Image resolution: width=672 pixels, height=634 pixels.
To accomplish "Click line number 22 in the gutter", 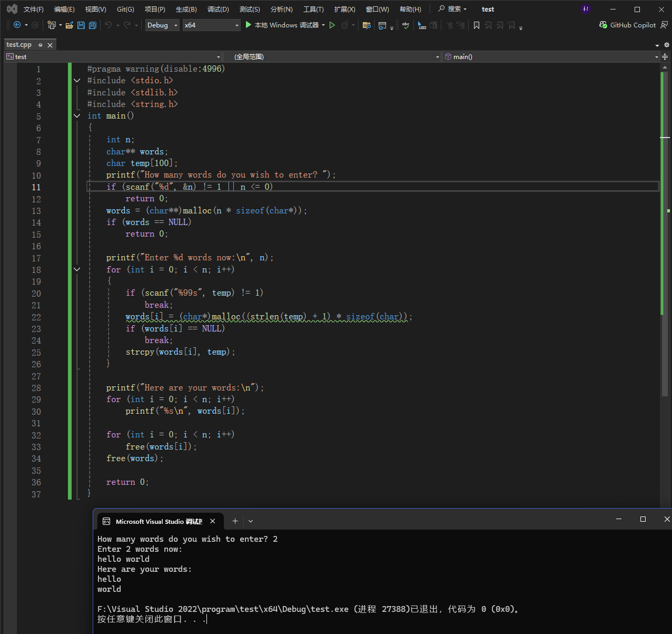I will click(36, 317).
